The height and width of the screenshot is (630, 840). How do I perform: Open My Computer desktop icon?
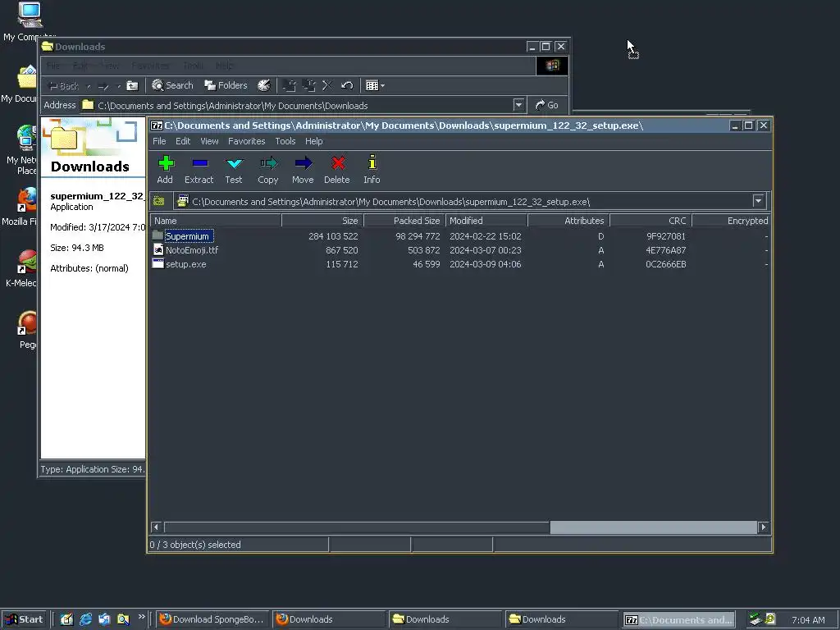pyautogui.click(x=30, y=22)
